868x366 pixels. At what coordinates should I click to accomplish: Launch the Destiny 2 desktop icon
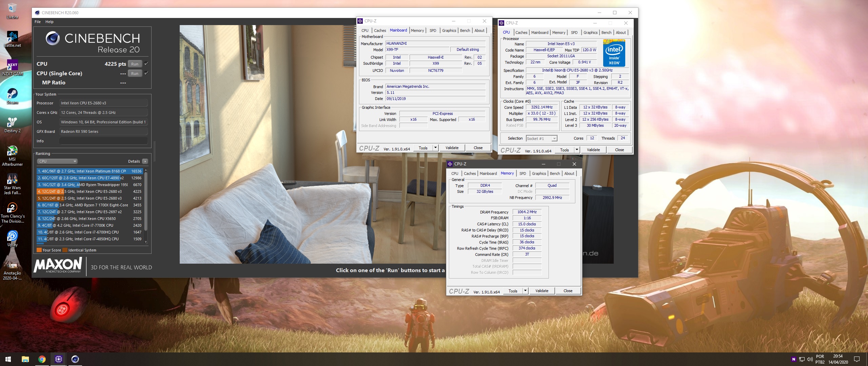click(12, 125)
